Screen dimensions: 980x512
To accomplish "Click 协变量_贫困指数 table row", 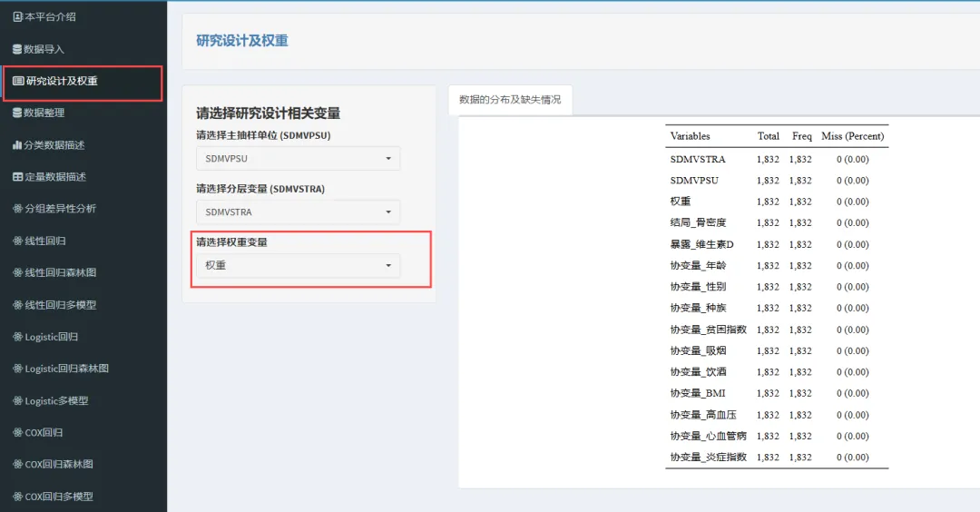I will pyautogui.click(x=777, y=330).
